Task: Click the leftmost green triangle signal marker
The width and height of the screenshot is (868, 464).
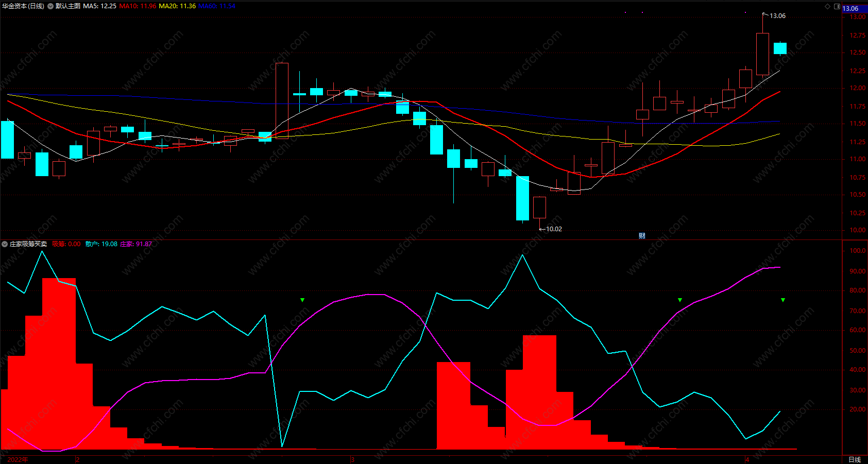Action: (x=302, y=300)
